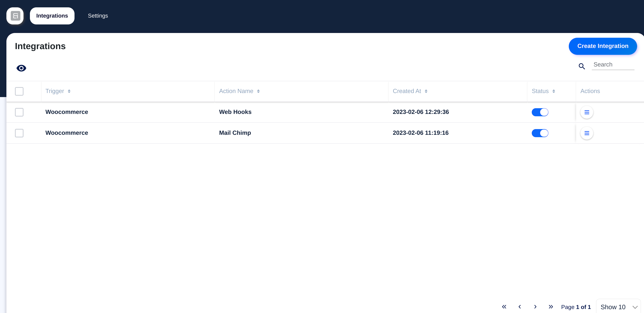Go to previous page arrow
This screenshot has height=313, width=644.
point(519,307)
